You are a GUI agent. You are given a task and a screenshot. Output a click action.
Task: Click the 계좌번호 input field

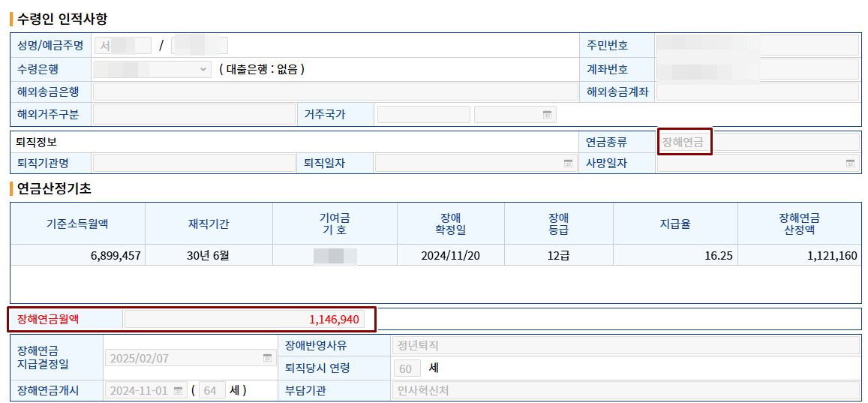pyautogui.click(x=758, y=70)
